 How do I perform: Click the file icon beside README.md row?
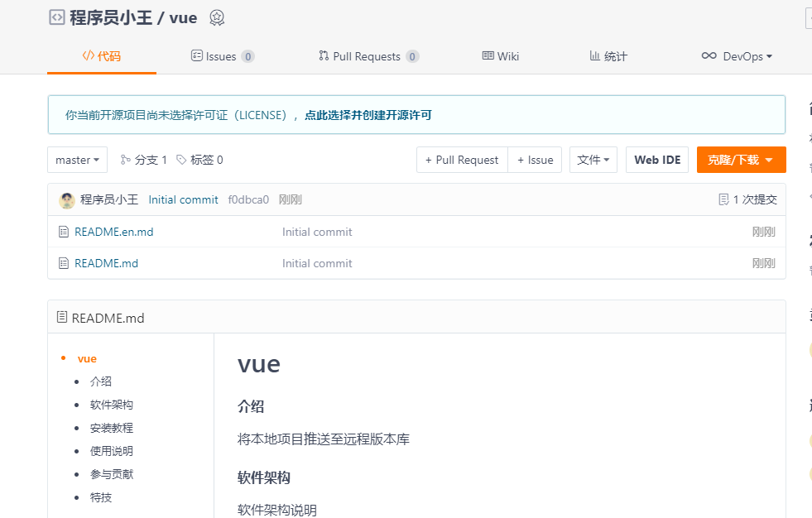(x=64, y=263)
